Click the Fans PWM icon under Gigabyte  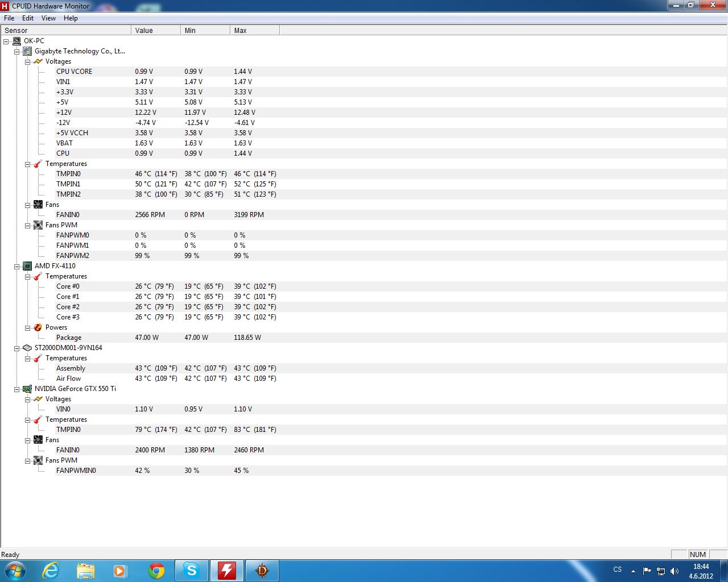pos(38,225)
